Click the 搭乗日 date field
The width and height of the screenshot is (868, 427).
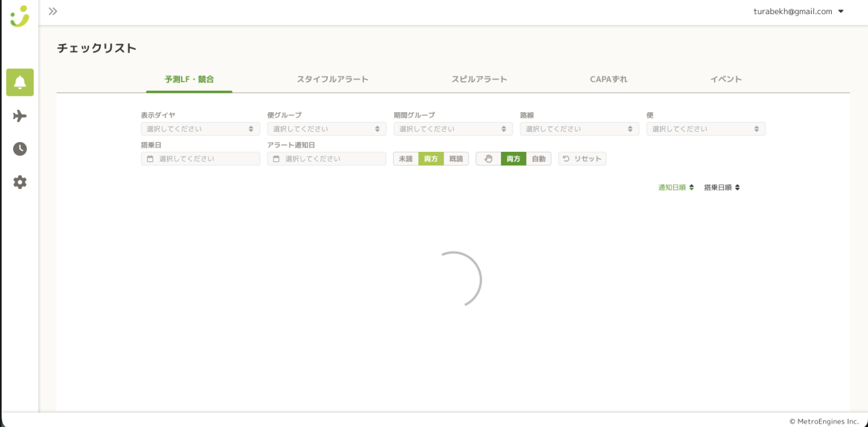click(x=200, y=159)
